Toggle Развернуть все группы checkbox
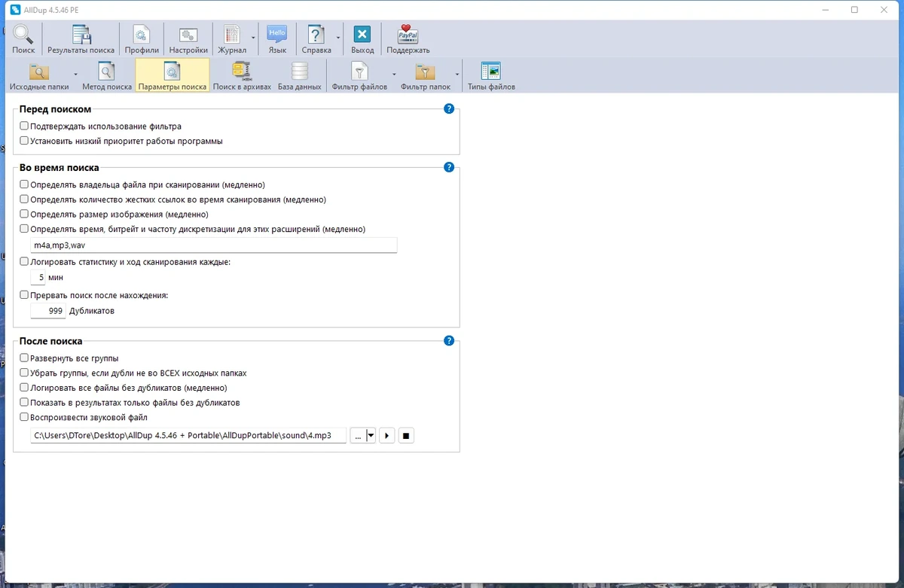Screen dimensions: 904x588 (x=24, y=358)
